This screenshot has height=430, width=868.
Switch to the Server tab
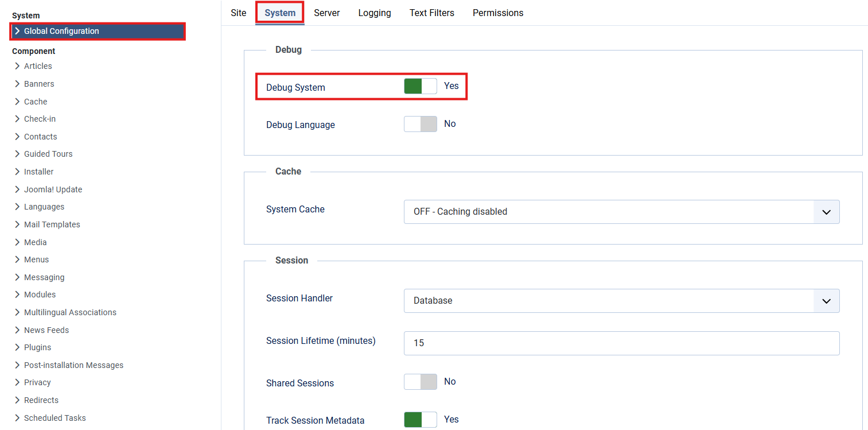(326, 13)
